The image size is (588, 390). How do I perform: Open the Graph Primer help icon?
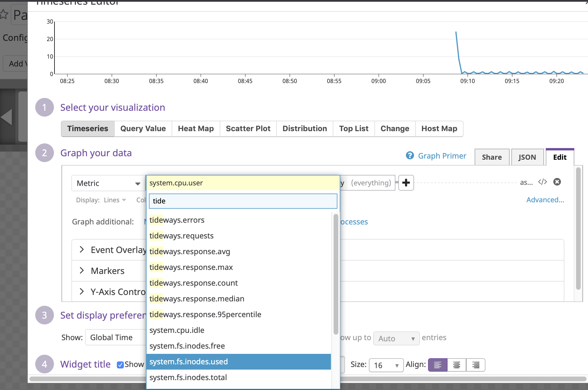(410, 156)
